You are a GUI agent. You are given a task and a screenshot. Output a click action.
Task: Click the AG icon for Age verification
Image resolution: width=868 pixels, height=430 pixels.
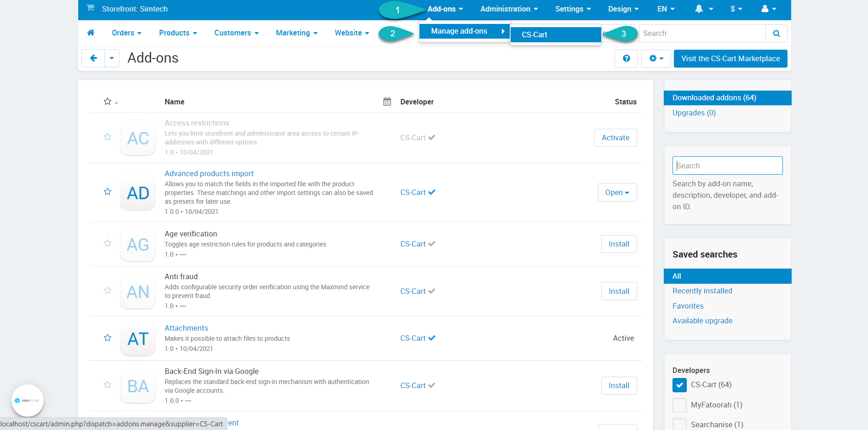pos(138,244)
